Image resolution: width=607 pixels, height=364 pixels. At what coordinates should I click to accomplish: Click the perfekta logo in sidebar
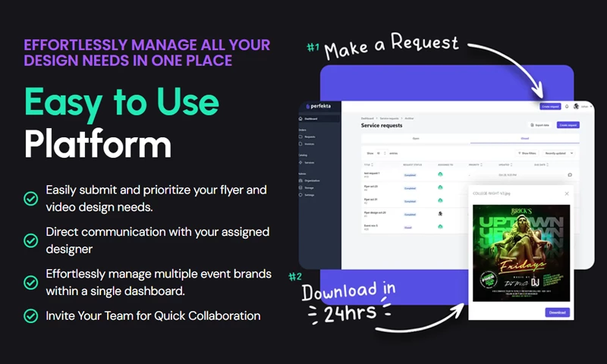tap(319, 106)
